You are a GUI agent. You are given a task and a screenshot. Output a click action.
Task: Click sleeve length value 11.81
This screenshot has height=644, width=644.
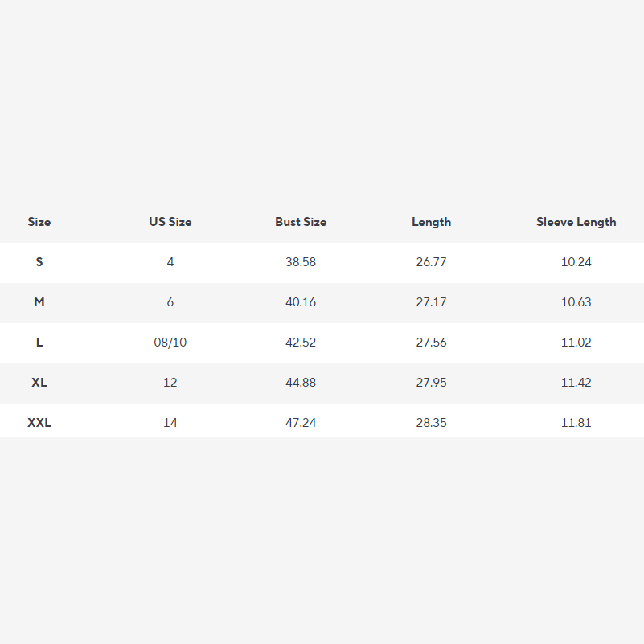pyautogui.click(x=576, y=423)
